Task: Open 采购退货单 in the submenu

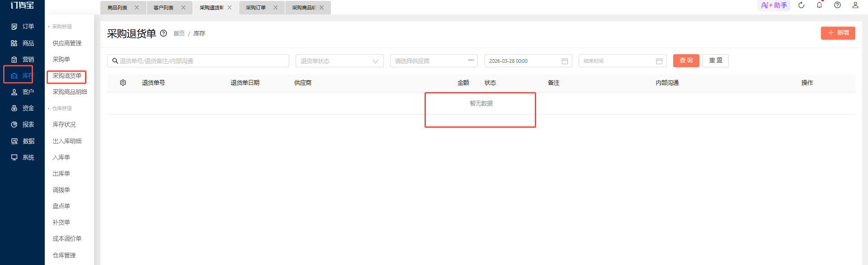Action: click(x=67, y=76)
